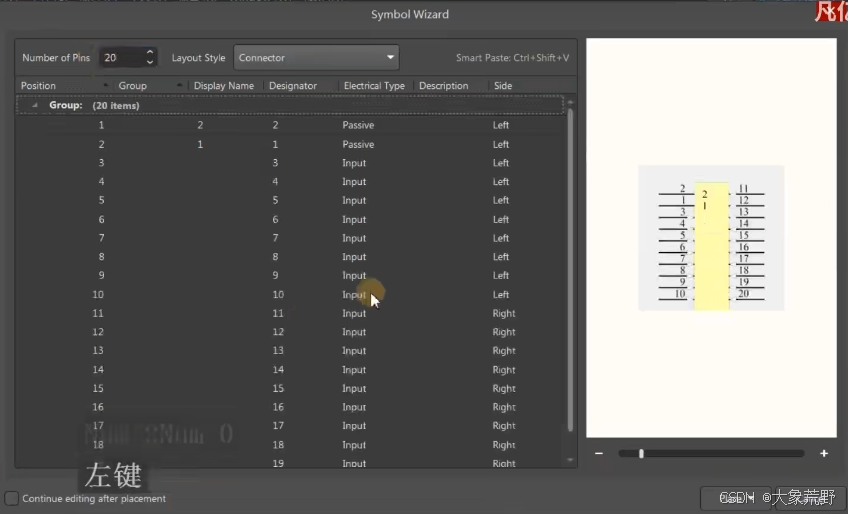This screenshot has height=514, width=848.
Task: Click the symbol preview thumbnail
Action: click(711, 238)
